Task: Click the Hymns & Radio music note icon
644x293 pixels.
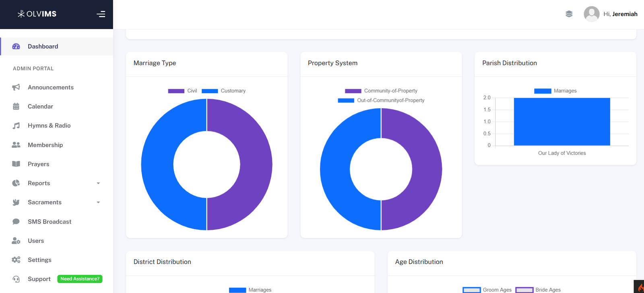Action: 16,126
